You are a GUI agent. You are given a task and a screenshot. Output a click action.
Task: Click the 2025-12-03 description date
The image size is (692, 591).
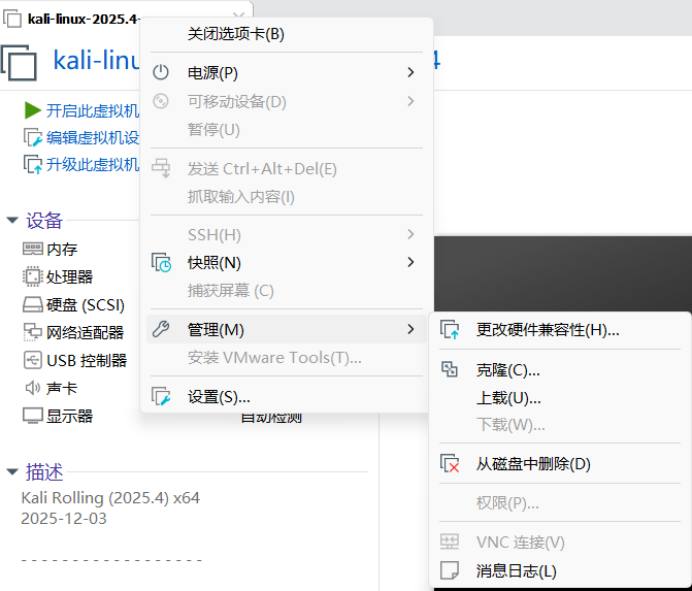point(64,519)
